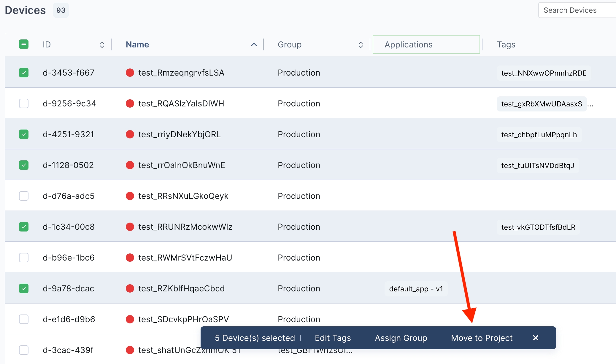Click red status dot of test_RmzeqngrvfsLSA
Screen dimensions: 616x364
tap(130, 73)
